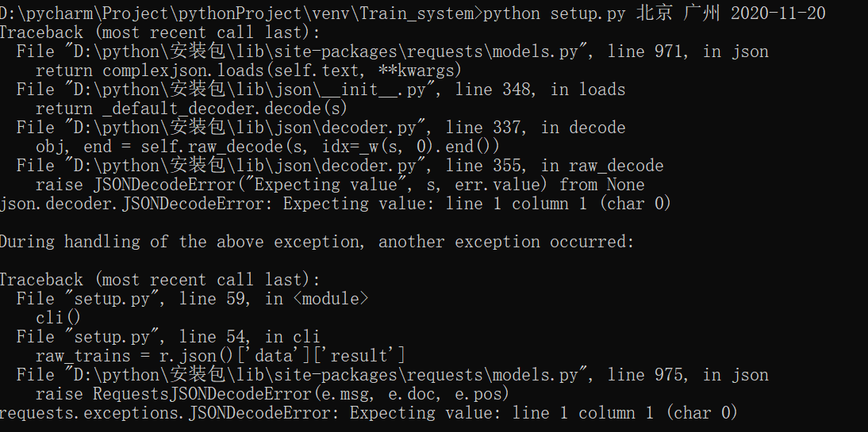This screenshot has height=432, width=868.
Task: Click the 'During handling of the above exception' line
Action: tap(317, 242)
